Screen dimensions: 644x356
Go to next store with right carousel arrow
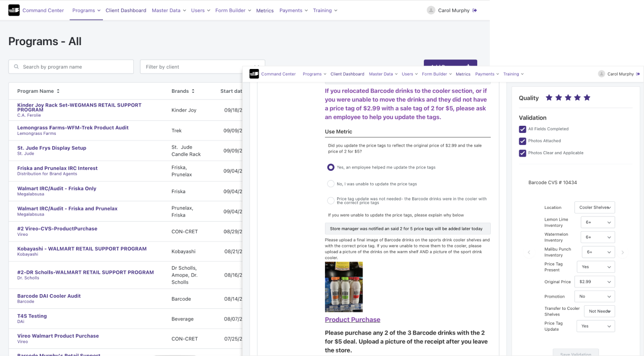[623, 252]
